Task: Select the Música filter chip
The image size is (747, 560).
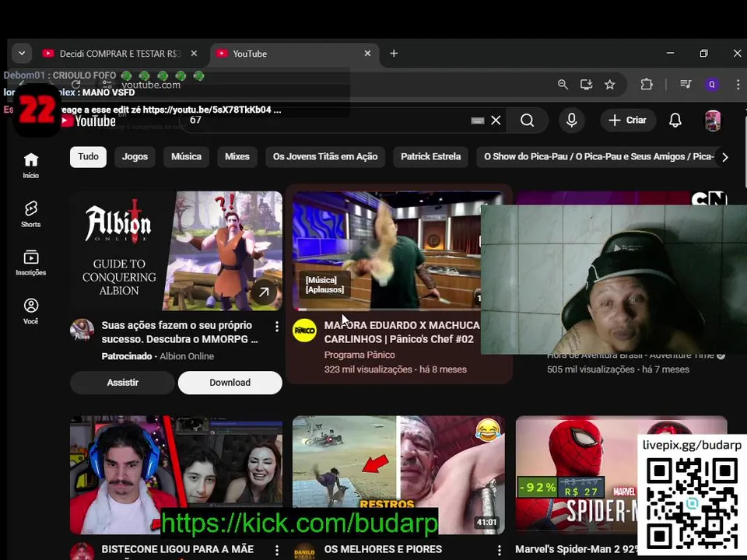Action: (x=186, y=156)
